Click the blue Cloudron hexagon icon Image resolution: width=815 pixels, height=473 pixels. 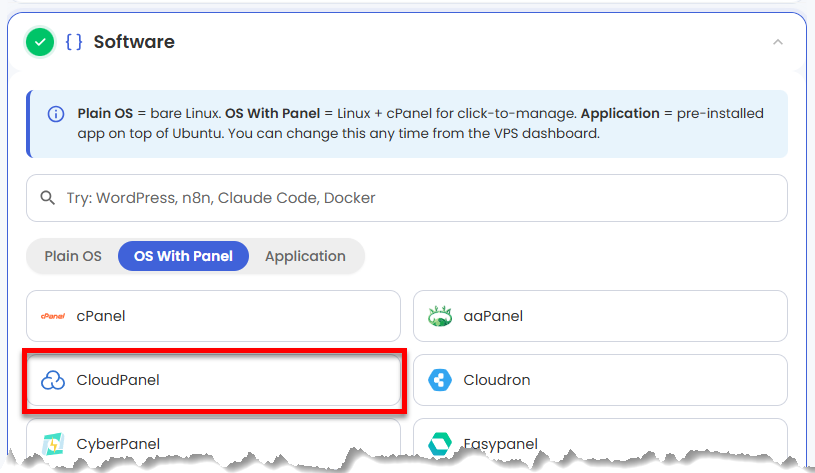[x=440, y=380]
